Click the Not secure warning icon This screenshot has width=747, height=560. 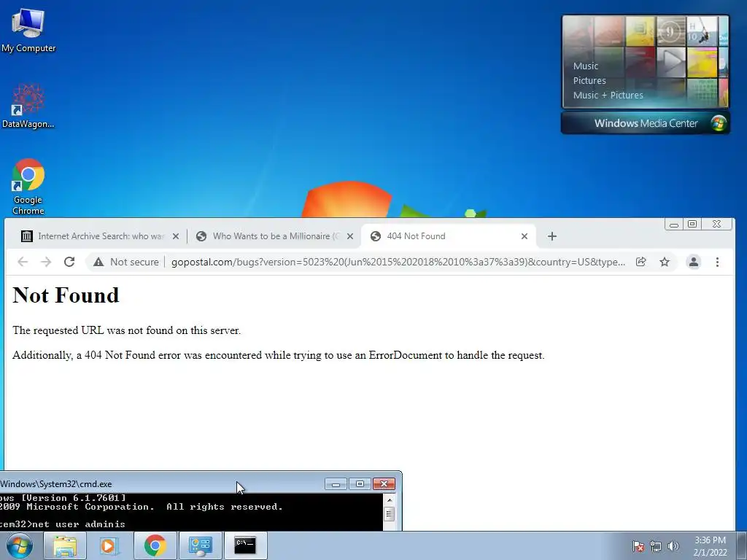[x=98, y=262]
